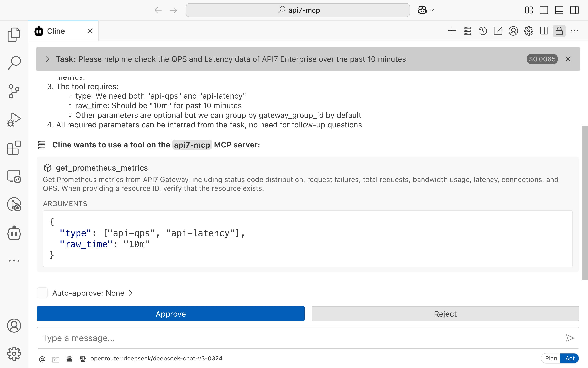Click the server icon beside Cline wants to use
This screenshot has width=588, height=368.
click(x=42, y=145)
